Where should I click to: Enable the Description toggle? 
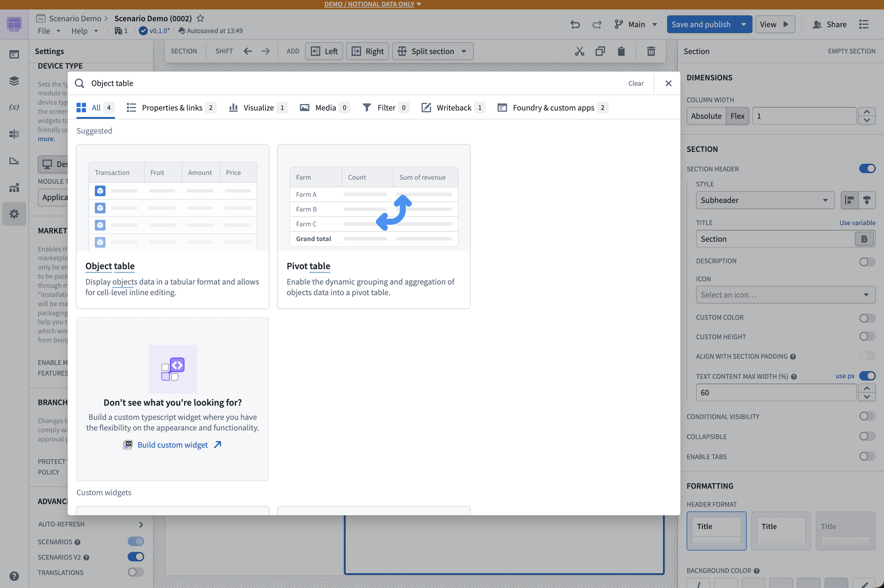point(867,261)
